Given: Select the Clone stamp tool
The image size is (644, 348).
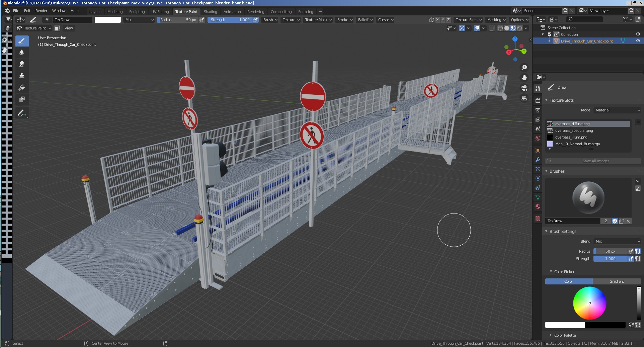Looking at the screenshot, I should [22, 76].
